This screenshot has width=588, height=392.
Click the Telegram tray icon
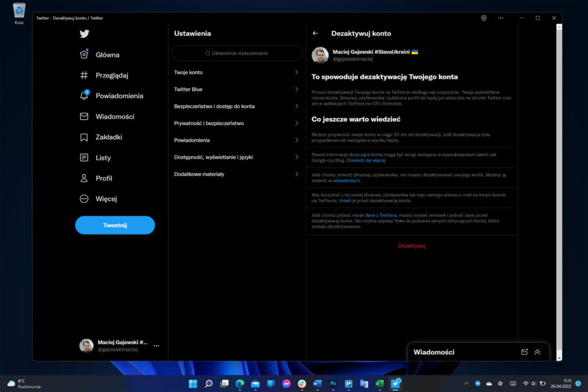[477, 383]
